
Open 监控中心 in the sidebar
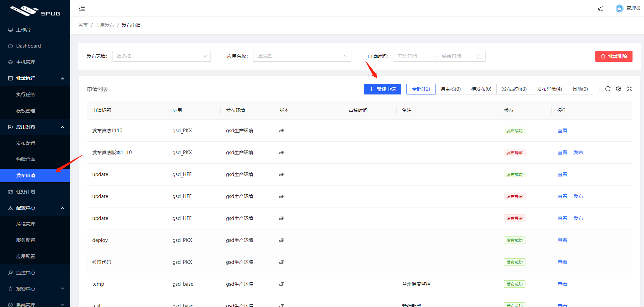click(x=35, y=273)
